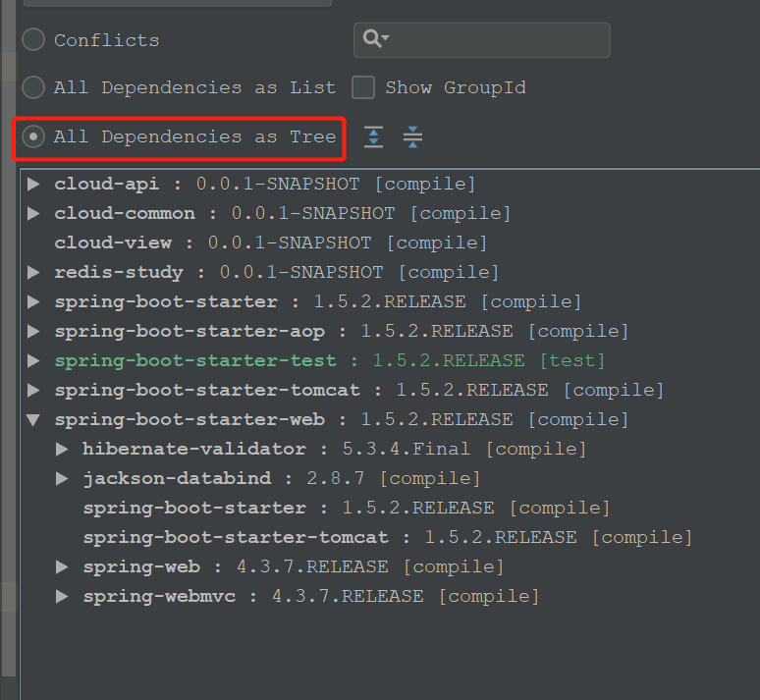
Task: Select All Dependencies as List radio button
Action: 33,87
